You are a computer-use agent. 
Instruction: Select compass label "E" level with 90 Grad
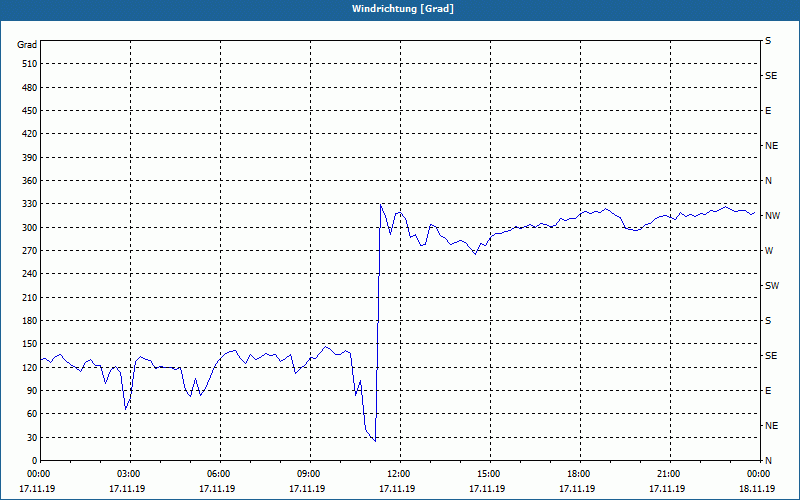tap(768, 391)
